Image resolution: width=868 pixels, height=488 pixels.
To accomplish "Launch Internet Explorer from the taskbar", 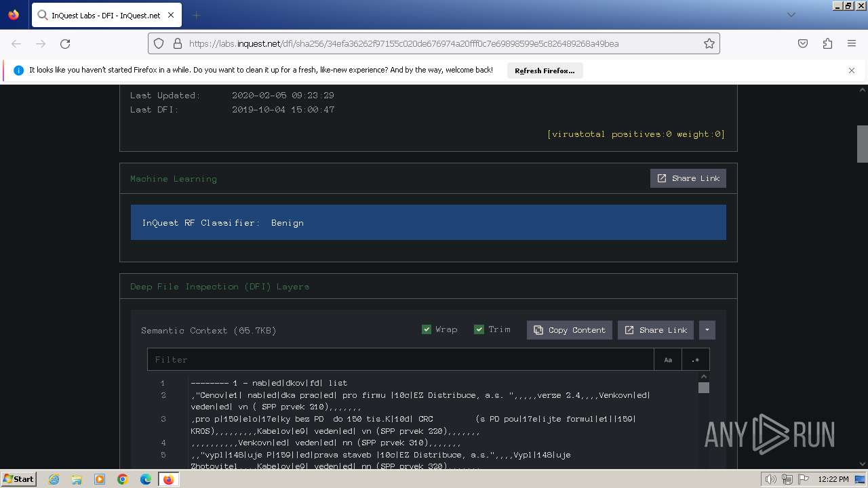I will (x=54, y=479).
